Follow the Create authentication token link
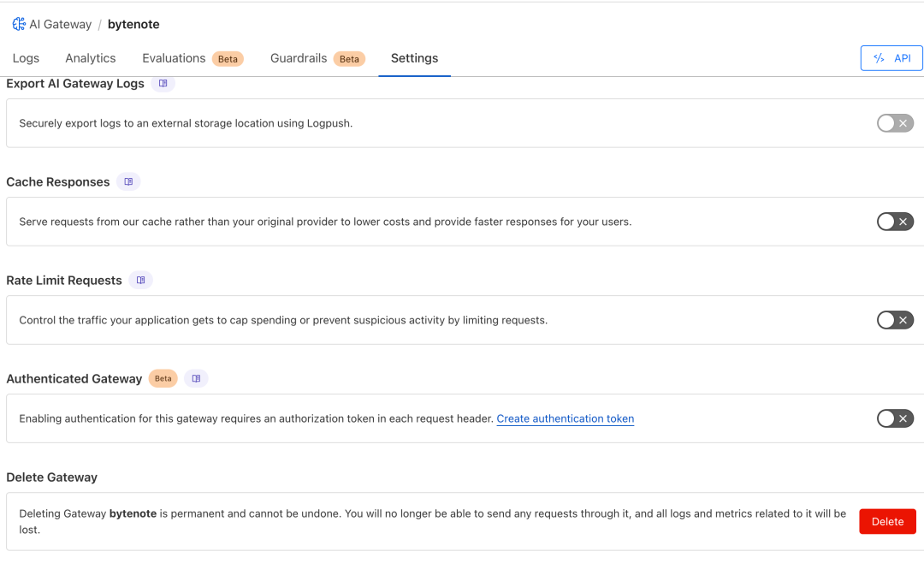 click(565, 418)
